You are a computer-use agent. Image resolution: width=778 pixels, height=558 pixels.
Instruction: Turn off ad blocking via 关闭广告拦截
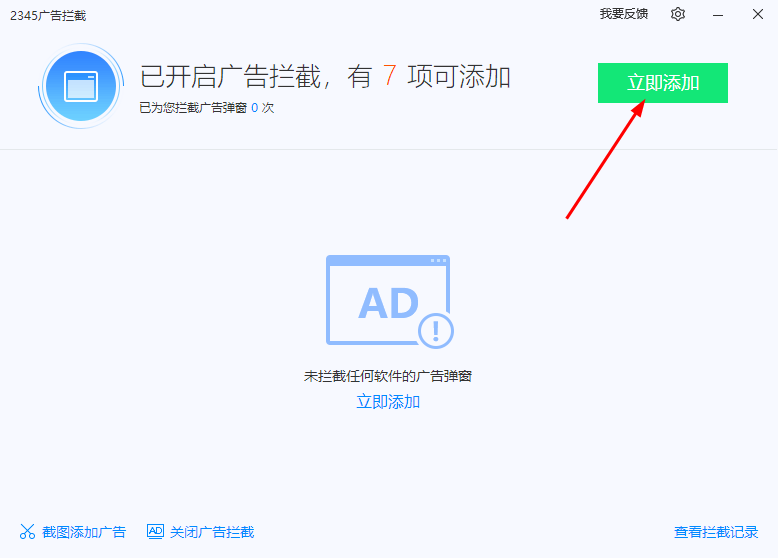pos(212,532)
